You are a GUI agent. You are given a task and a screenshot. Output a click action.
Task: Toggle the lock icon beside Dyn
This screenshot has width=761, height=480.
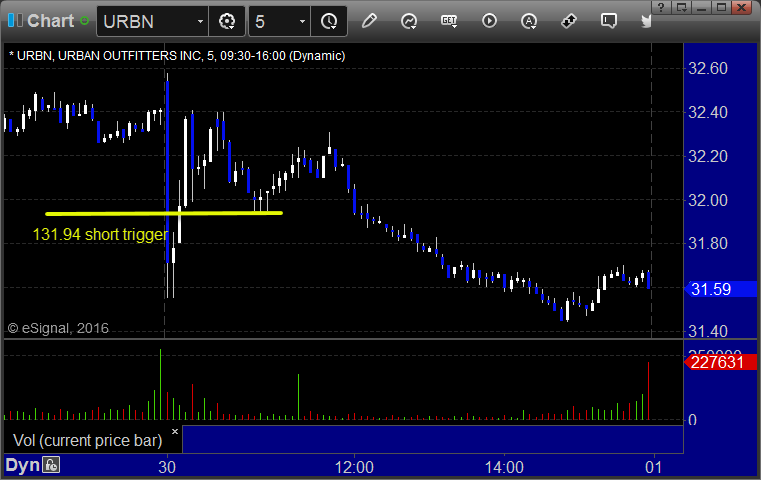[51, 465]
